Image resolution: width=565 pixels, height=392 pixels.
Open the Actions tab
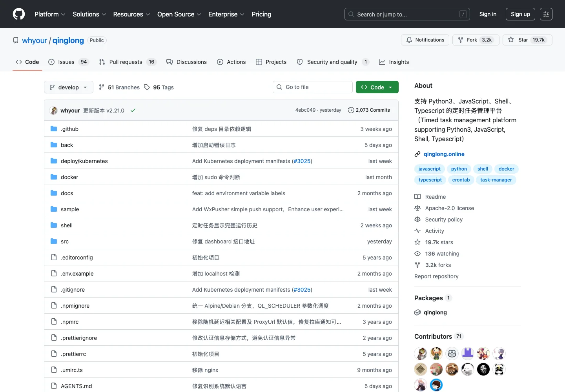click(x=231, y=62)
